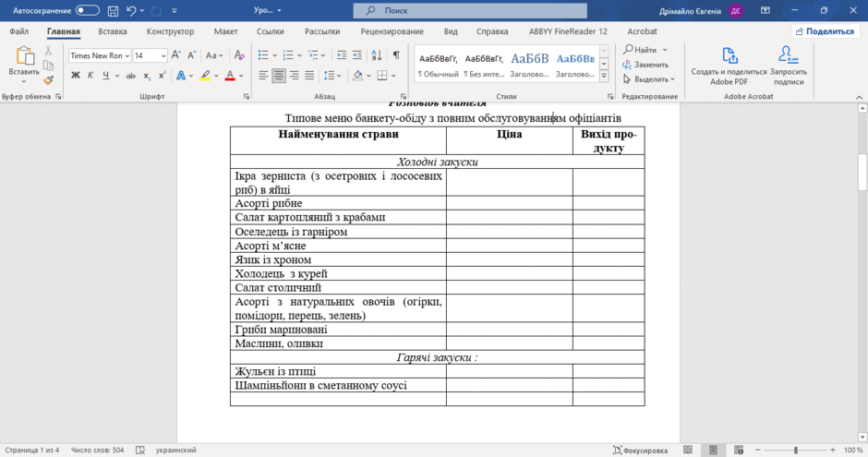Click Create and Share Adobe PDF
Image resolution: width=868 pixels, height=457 pixels.
click(x=729, y=66)
